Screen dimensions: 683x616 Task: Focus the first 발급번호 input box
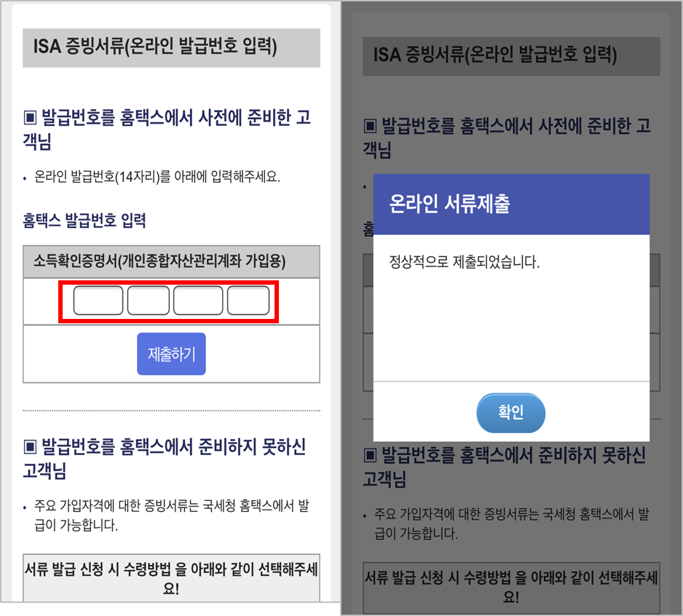(98, 300)
